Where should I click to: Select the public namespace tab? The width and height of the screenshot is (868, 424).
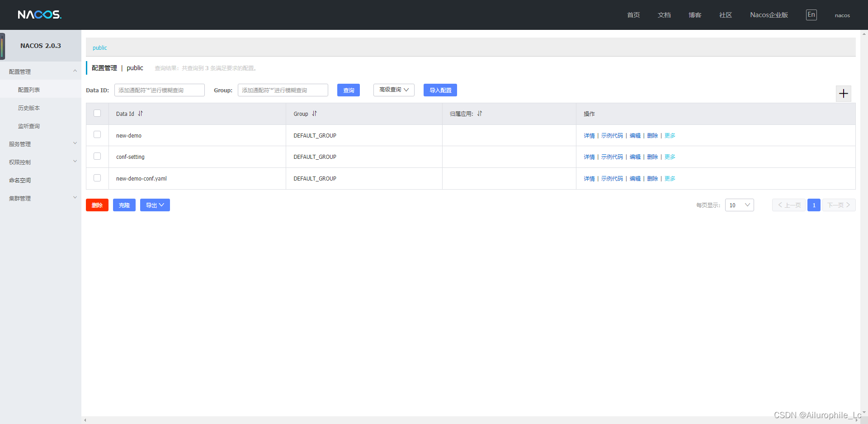tap(100, 48)
